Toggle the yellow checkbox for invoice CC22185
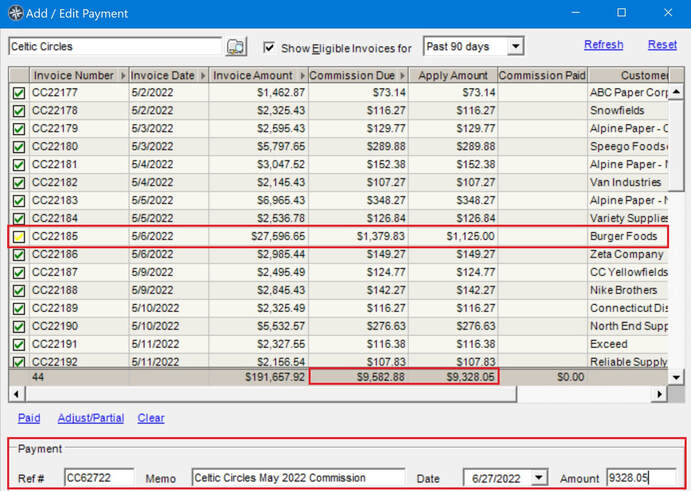Image resolution: width=691 pixels, height=491 pixels. click(x=19, y=237)
